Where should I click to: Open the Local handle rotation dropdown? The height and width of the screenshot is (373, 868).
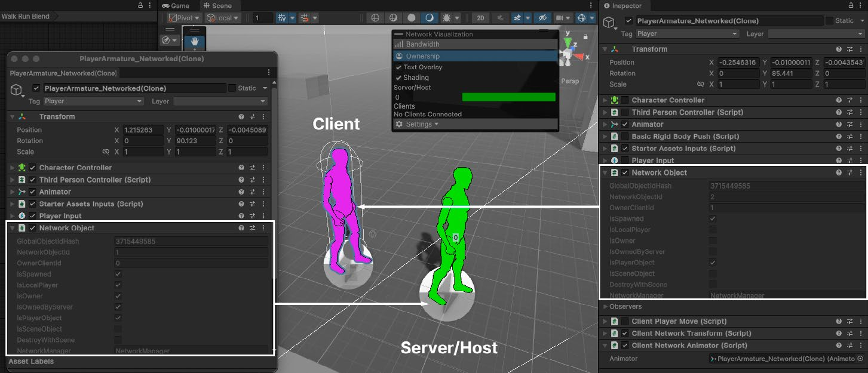click(222, 18)
